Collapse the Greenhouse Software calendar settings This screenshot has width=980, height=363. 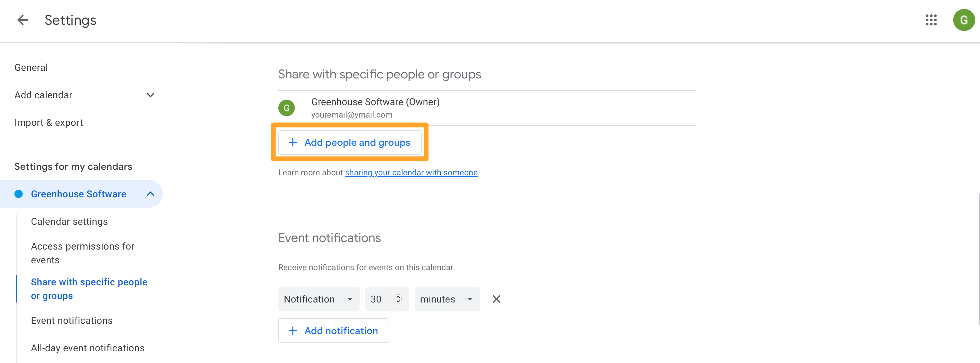tap(150, 194)
